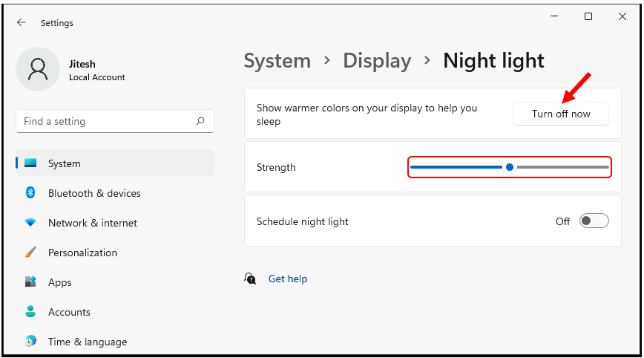644x358 pixels.
Task: Toggle the Schedule night light switch
Action: pos(594,221)
